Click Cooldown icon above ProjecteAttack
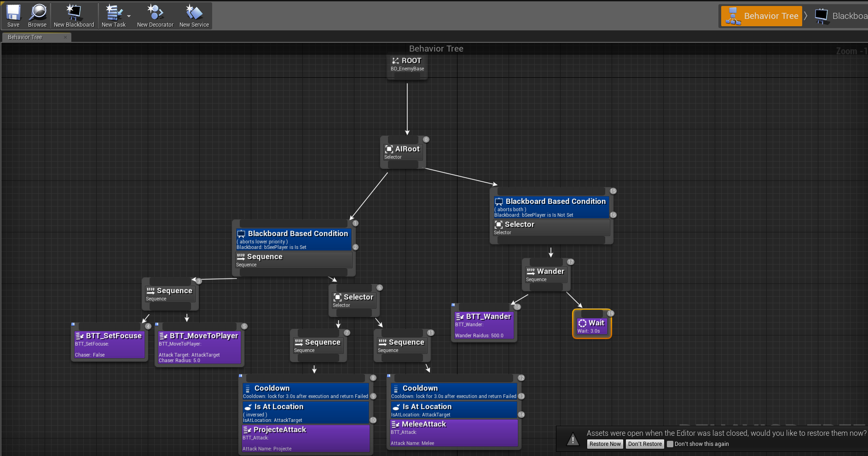 [248, 389]
